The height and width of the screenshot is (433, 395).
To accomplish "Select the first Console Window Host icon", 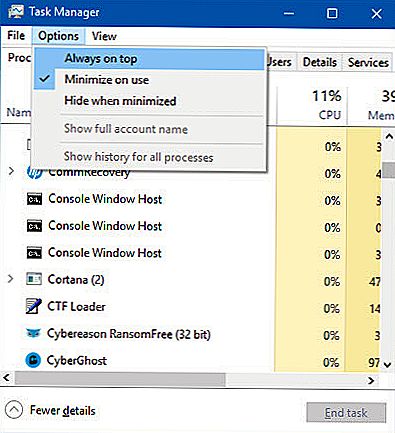I will point(34,199).
